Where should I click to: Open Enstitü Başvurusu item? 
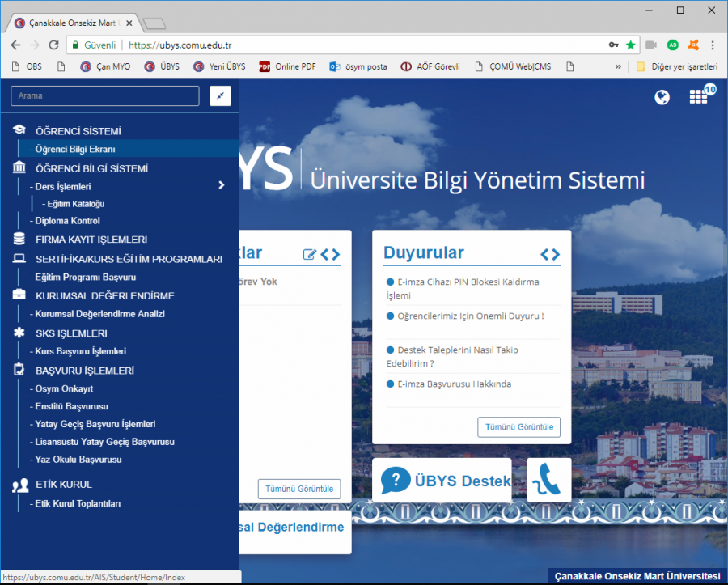[x=71, y=406]
